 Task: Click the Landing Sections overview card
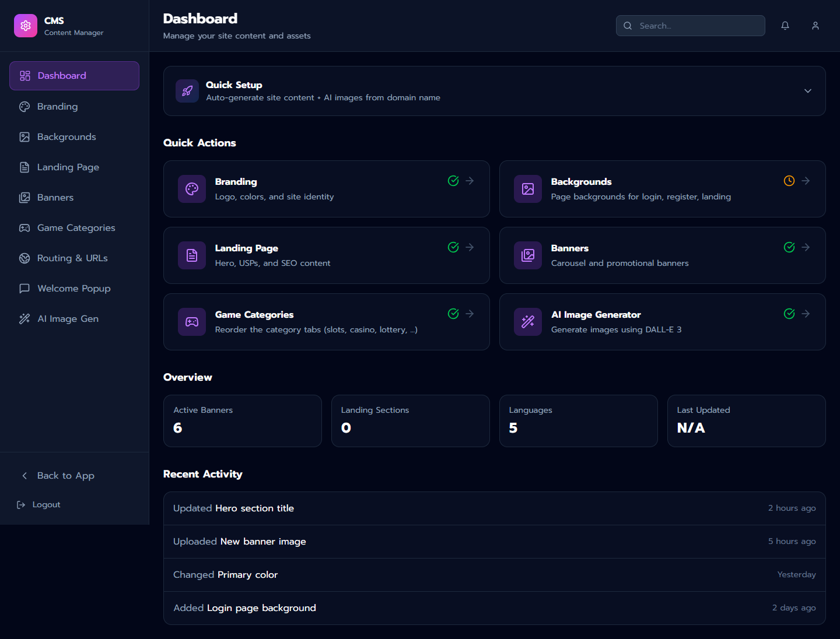point(411,421)
